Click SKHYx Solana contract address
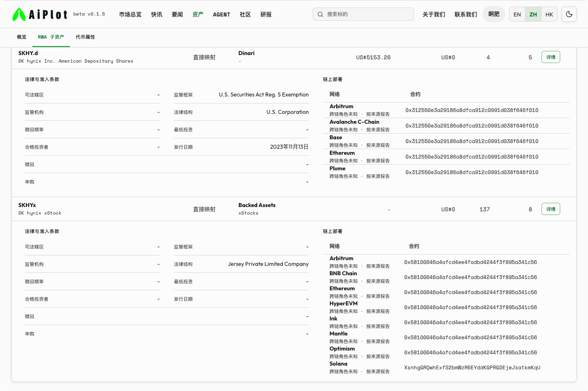 472,367
